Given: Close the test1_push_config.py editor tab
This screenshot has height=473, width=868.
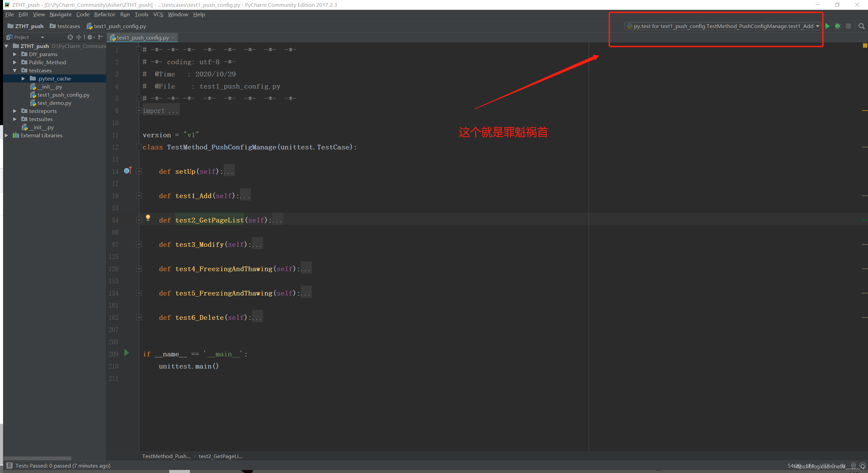Looking at the screenshot, I should coord(173,38).
